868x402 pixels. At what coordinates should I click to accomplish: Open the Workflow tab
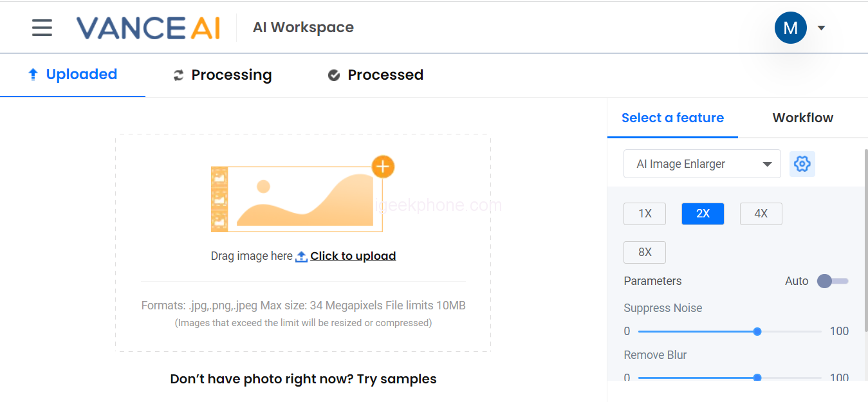(802, 118)
